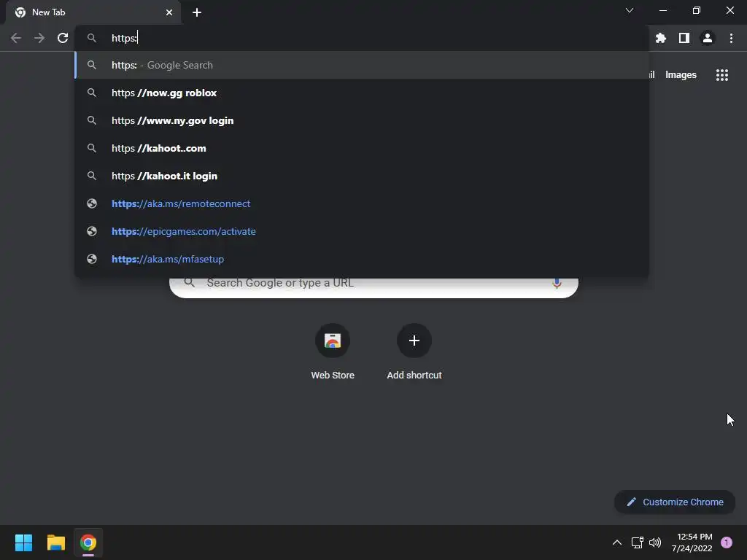Click the volume speaker tray icon
This screenshot has width=747, height=560.
[655, 542]
